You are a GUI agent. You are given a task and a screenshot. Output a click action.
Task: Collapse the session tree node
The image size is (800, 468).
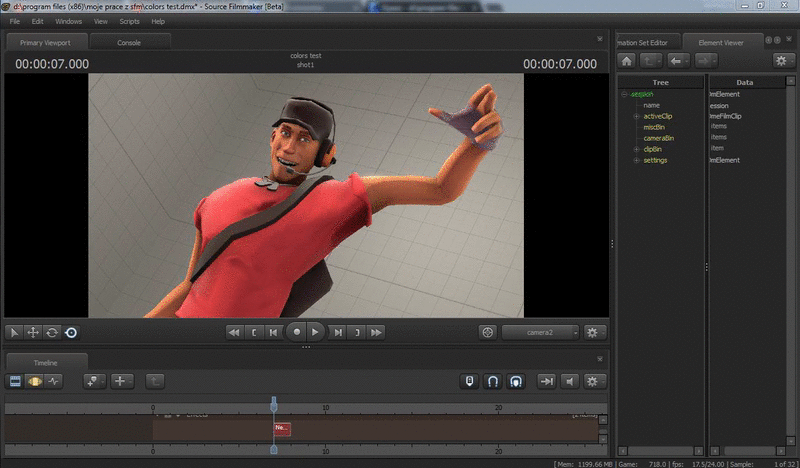tap(623, 94)
